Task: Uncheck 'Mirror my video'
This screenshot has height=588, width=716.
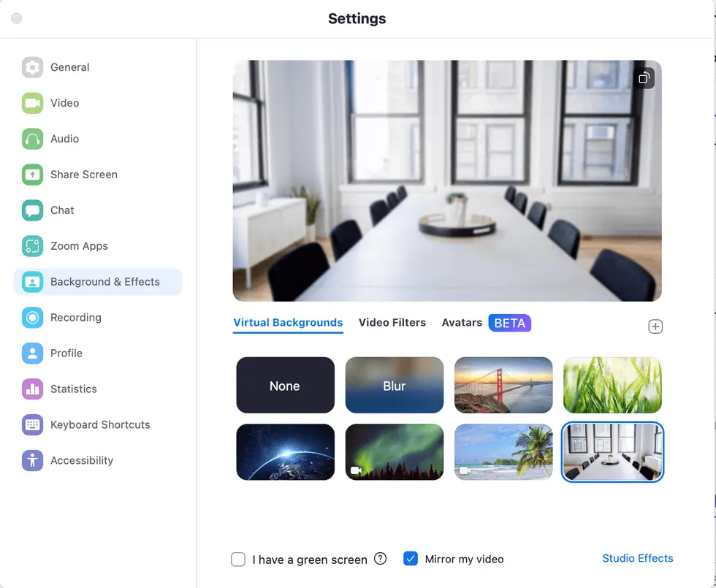Action: tap(411, 557)
